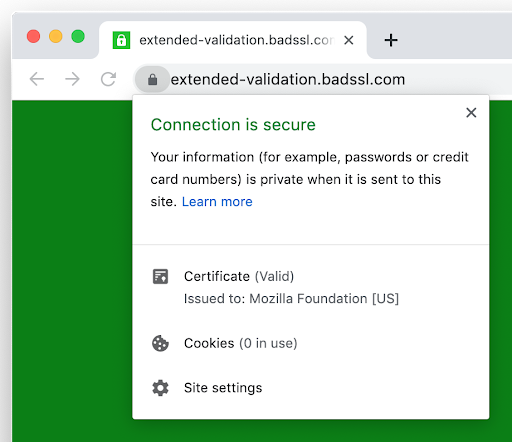
Task: Open Certificate (Valid) details
Action: tap(239, 276)
